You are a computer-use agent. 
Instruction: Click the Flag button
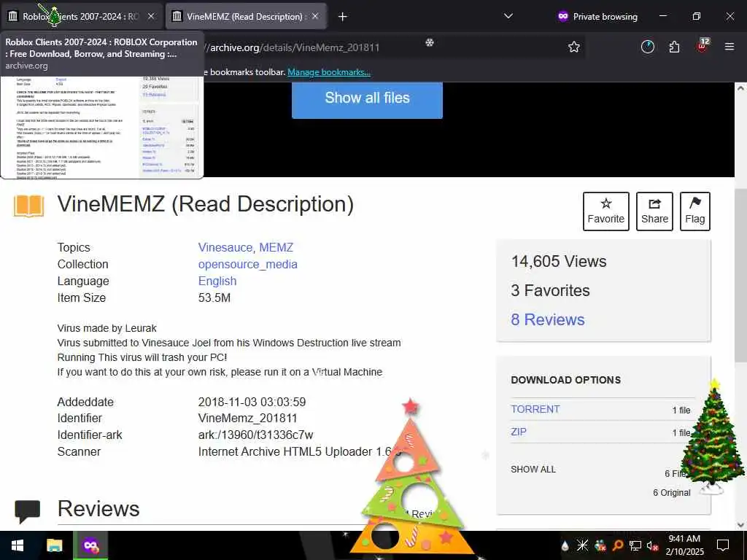(x=695, y=211)
